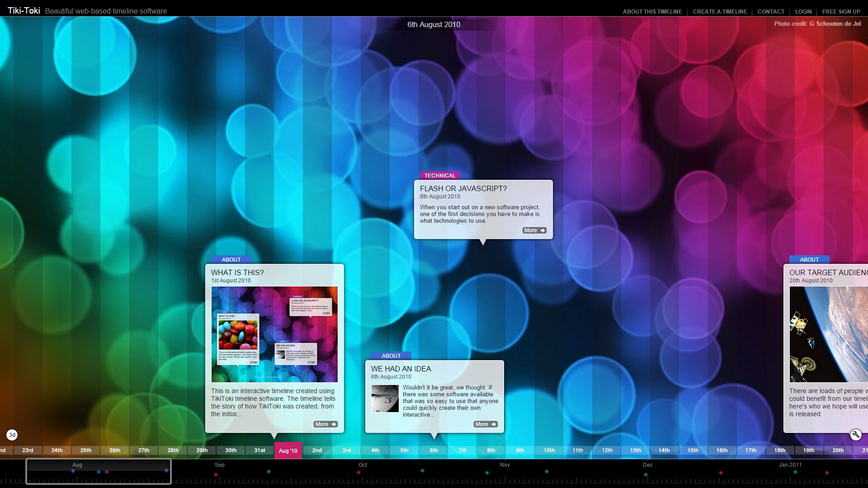Open the clock thumbnail in We Had An Idea
The width and height of the screenshot is (868, 488).
click(x=385, y=399)
